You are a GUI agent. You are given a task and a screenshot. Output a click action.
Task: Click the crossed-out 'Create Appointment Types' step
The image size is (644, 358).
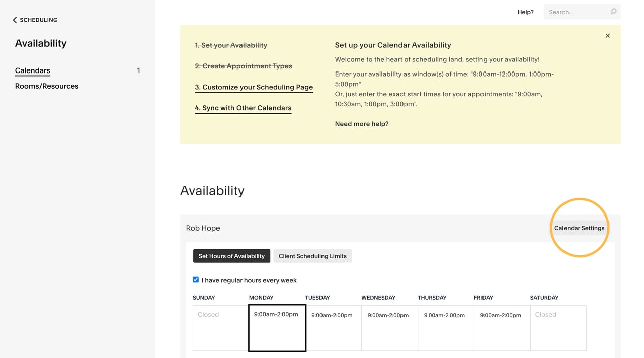(244, 66)
